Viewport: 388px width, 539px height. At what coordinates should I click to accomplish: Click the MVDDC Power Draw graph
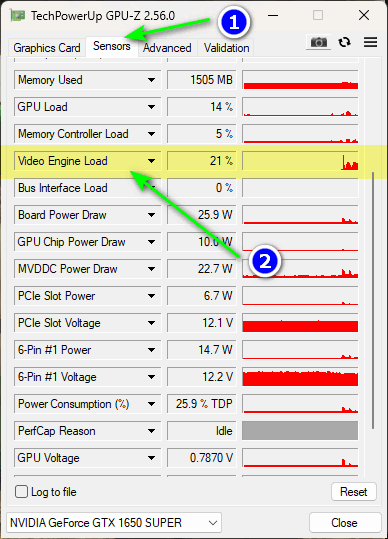click(x=300, y=269)
